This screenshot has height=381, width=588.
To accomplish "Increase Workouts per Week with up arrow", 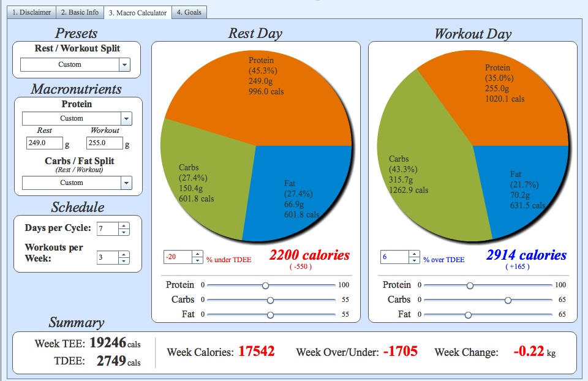I will pyautogui.click(x=124, y=254).
